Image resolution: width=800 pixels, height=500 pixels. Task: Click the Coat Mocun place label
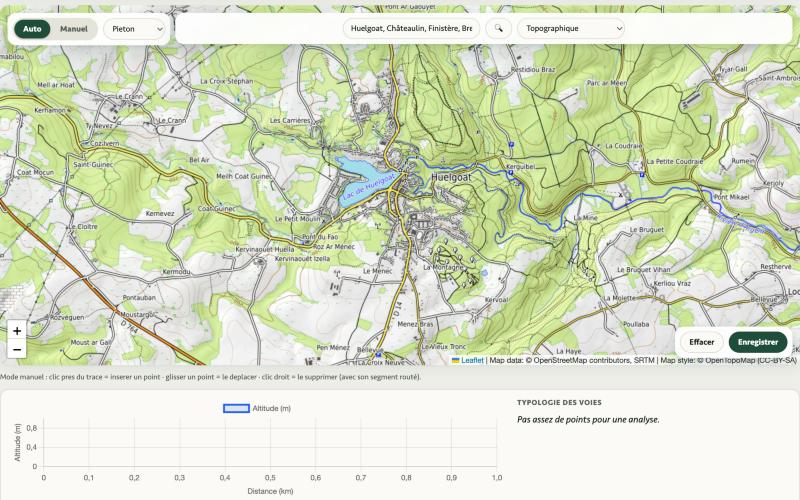(35, 172)
